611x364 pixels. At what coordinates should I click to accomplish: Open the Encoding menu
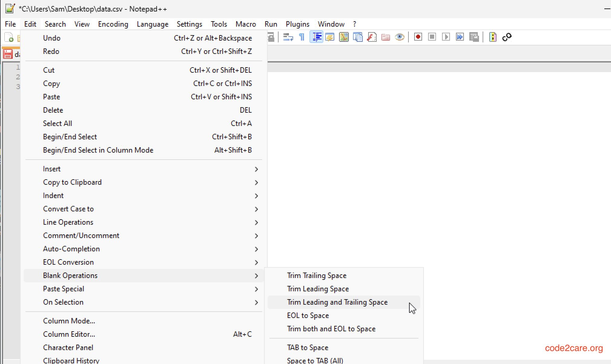point(113,24)
